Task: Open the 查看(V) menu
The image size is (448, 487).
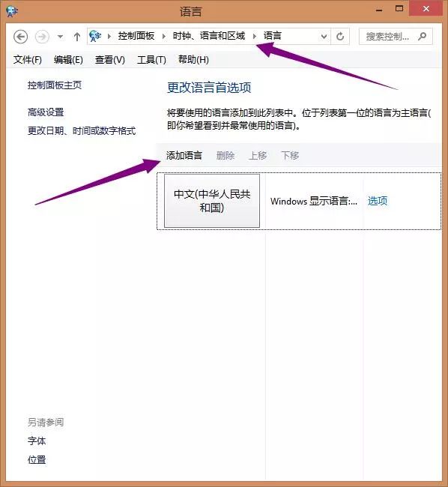Action: [110, 60]
